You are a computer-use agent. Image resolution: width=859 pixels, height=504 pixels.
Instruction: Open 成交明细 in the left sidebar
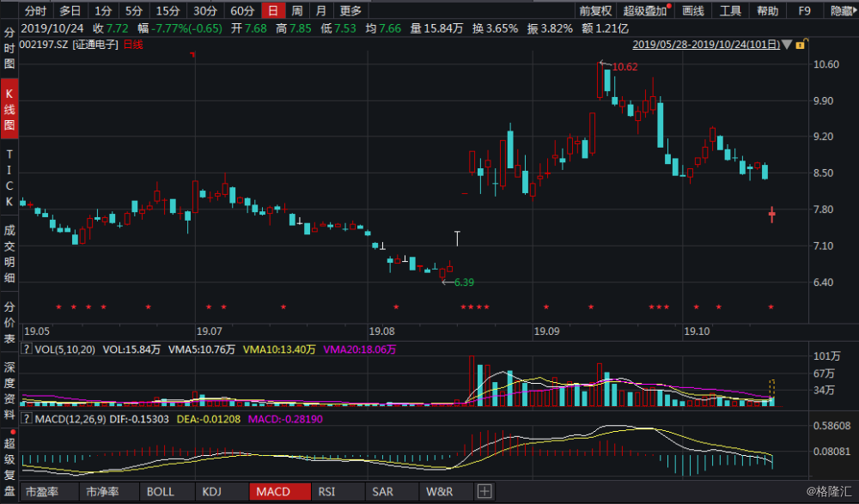tap(9, 254)
